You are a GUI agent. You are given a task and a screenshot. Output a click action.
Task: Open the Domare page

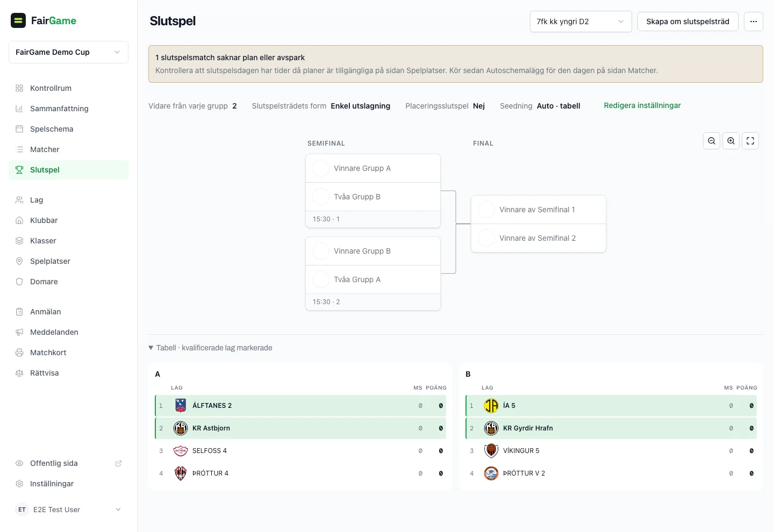68,282
